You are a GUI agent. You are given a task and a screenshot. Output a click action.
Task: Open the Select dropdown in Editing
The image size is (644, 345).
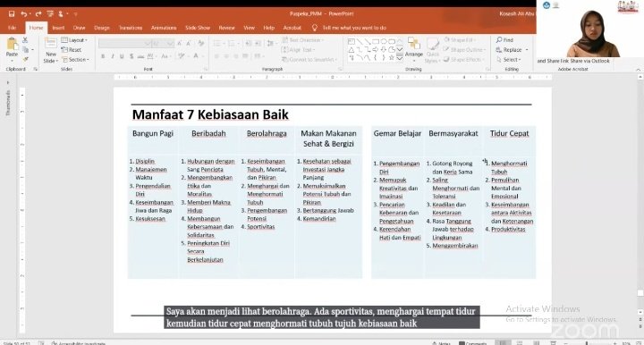click(x=508, y=60)
